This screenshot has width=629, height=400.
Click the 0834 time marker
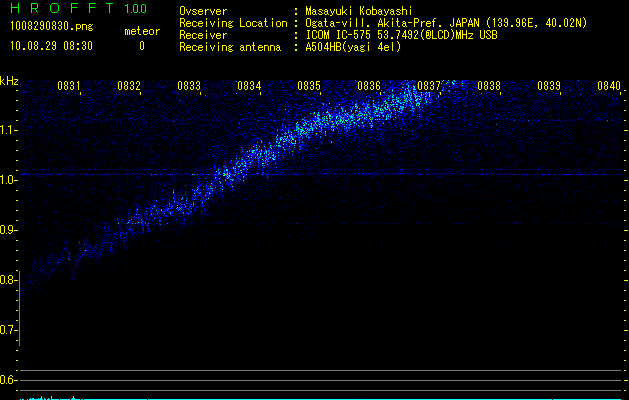(249, 86)
